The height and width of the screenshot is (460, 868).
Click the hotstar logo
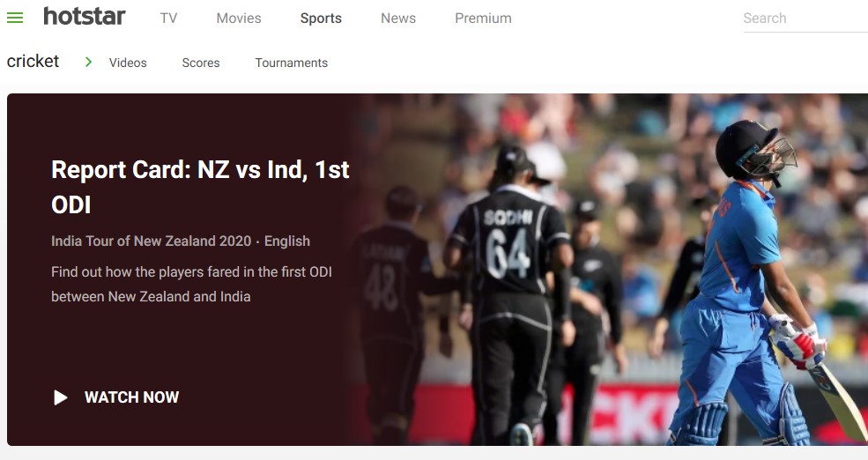tap(85, 17)
